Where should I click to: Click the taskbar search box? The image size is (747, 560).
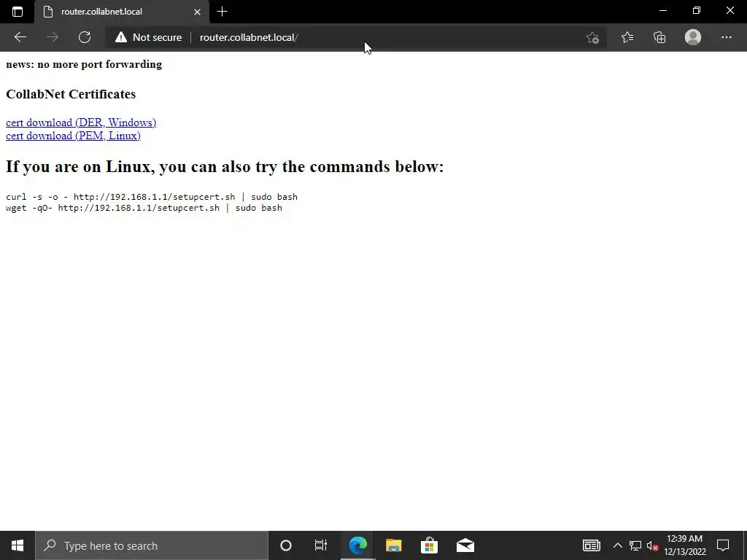[152, 545]
